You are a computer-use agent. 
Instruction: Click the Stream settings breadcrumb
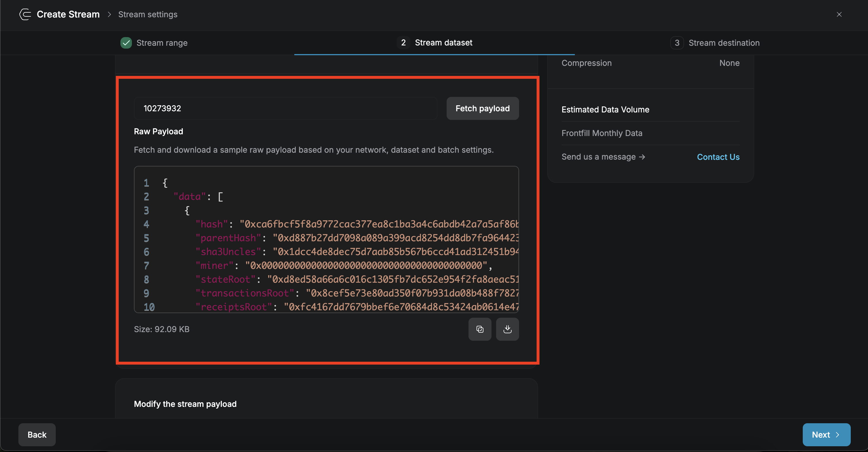pos(147,14)
